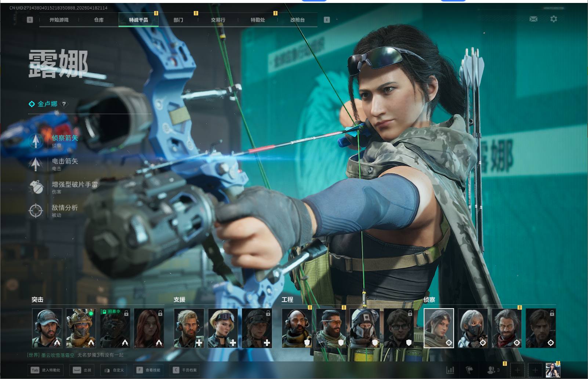Image resolution: width=588 pixels, height=379 pixels.
Task: Go to the 特勤处 tab
Action: (258, 20)
